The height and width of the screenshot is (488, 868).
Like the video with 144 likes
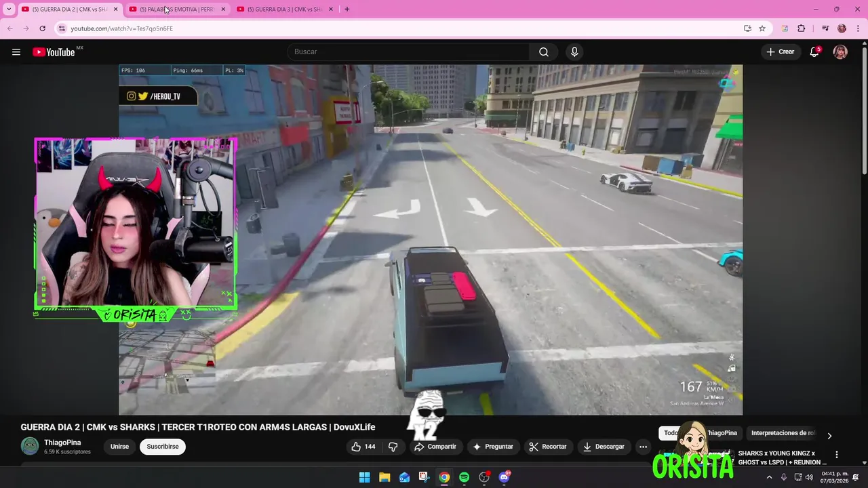pos(363,447)
